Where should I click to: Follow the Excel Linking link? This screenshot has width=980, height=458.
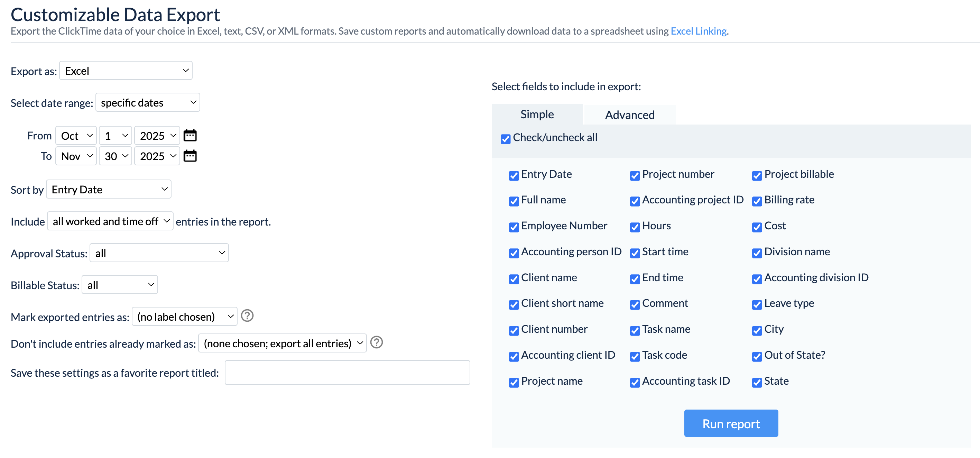pos(699,31)
